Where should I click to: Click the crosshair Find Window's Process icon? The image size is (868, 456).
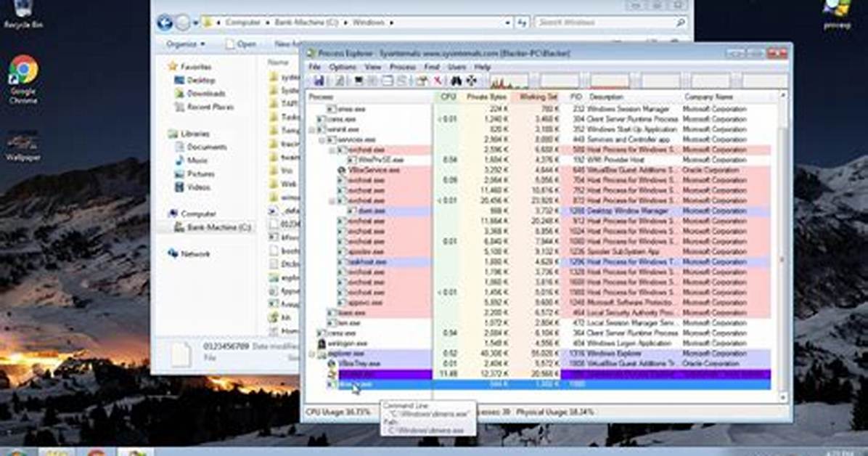point(471,81)
